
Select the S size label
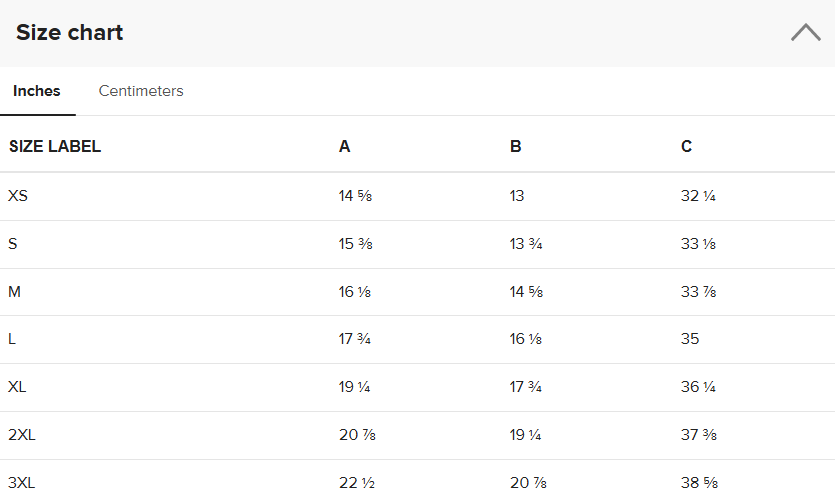point(12,243)
